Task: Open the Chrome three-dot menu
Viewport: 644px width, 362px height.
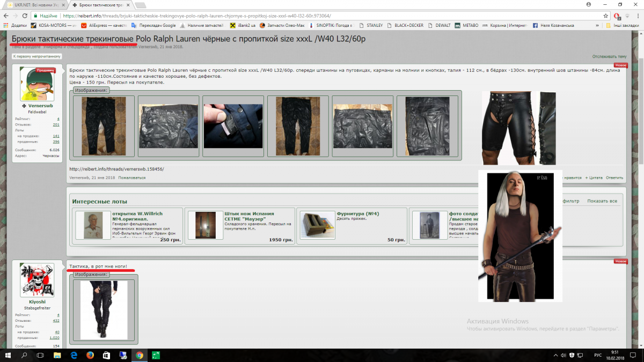Action: tap(637, 16)
